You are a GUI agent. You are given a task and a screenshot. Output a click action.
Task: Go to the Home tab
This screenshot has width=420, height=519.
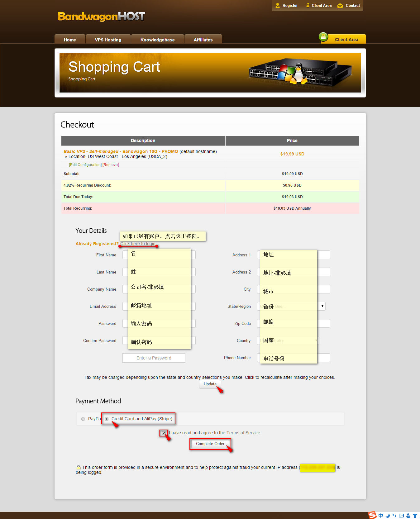coord(70,40)
